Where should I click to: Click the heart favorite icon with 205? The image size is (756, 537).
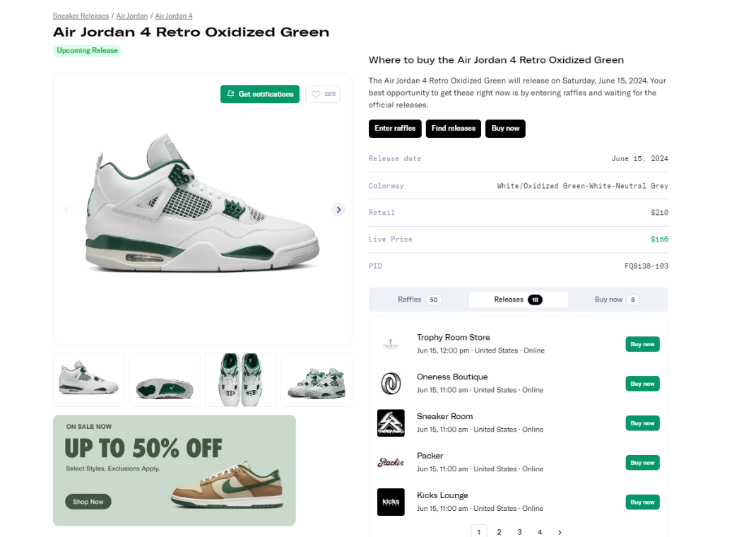[322, 94]
